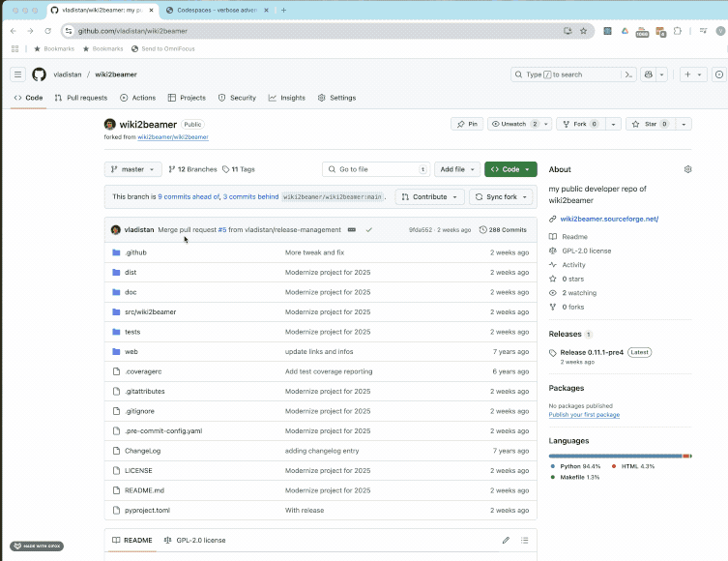
Task: Go to the Security tab
Action: pos(237,98)
